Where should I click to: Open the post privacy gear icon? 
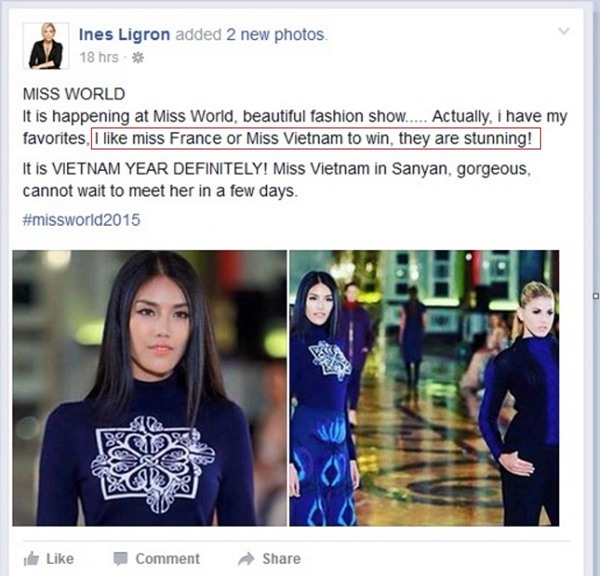138,58
